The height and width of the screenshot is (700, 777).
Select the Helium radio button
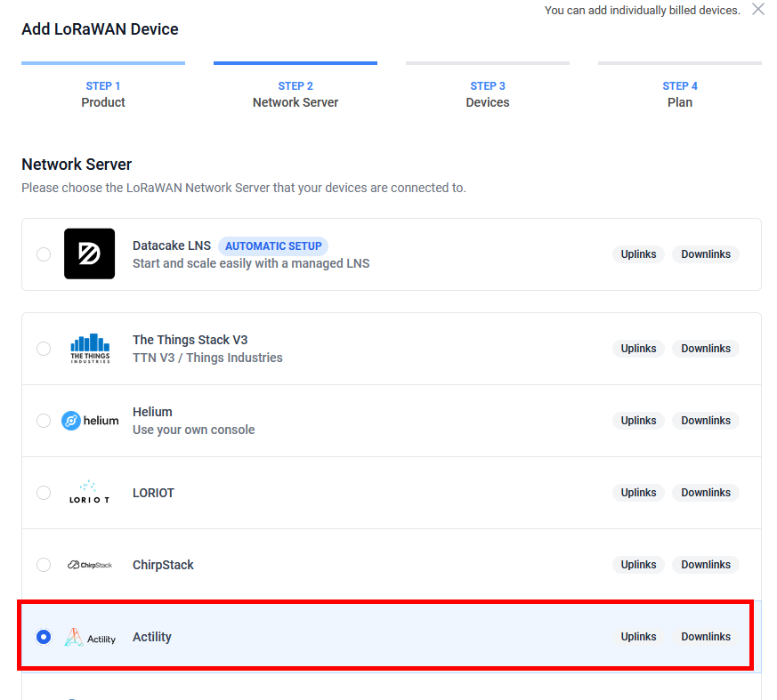click(x=44, y=421)
